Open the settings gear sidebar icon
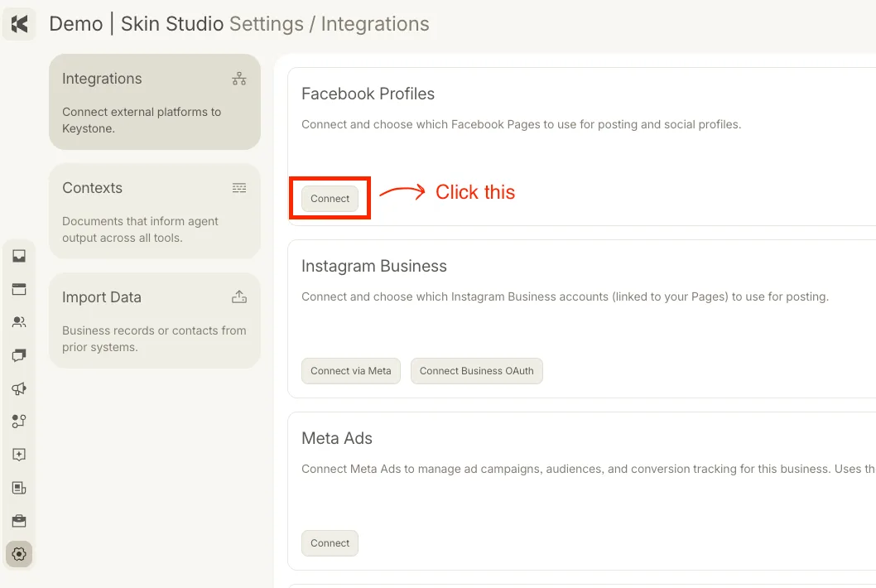876x588 pixels. 19,554
